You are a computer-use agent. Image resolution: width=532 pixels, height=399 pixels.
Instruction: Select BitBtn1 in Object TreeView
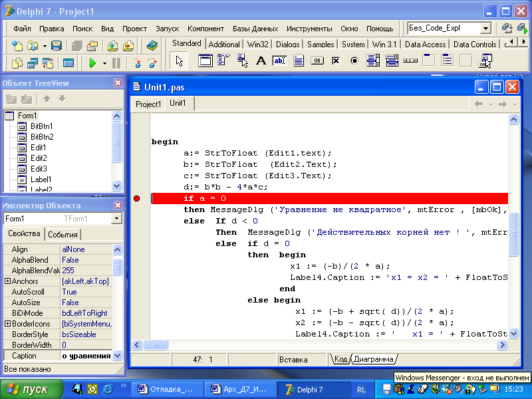41,126
